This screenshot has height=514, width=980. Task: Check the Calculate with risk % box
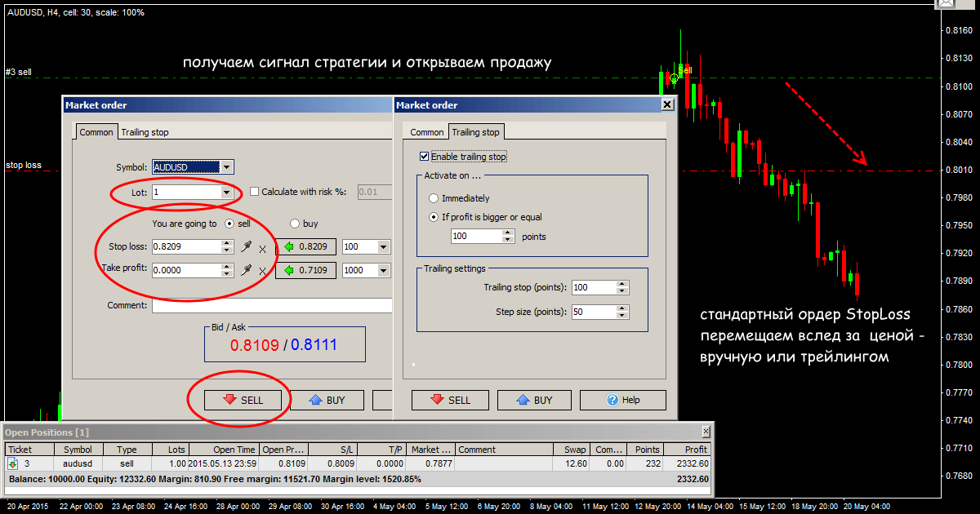[255, 192]
